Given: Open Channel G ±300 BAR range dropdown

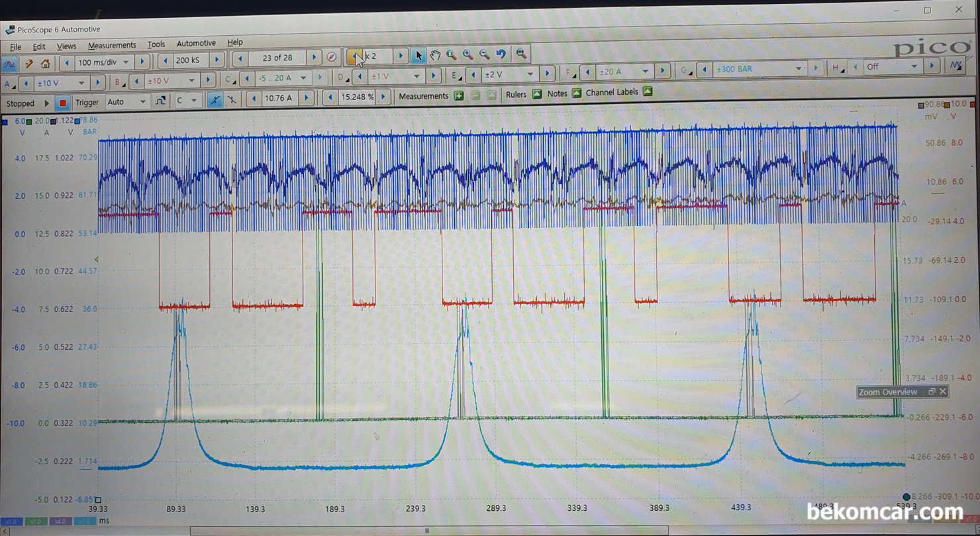Looking at the screenshot, I should point(760,68).
